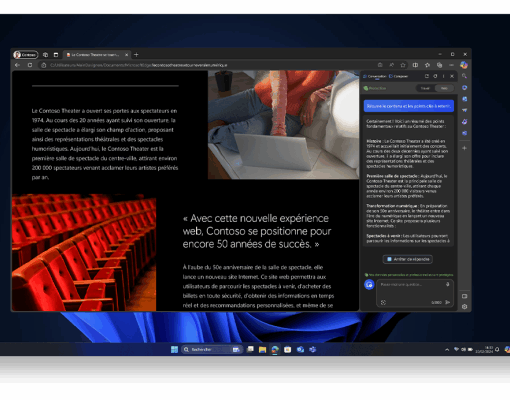This screenshot has width=510, height=400.
Task: Open Outlook from the taskbar
Action: [x=300, y=349]
